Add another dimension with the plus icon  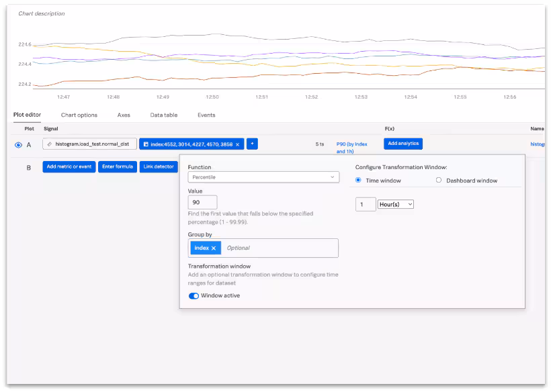tap(252, 144)
